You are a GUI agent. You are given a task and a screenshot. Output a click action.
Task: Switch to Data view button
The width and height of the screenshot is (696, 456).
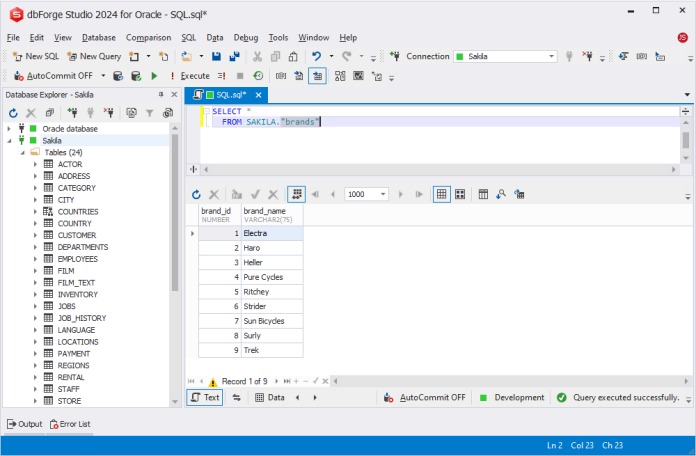click(270, 397)
